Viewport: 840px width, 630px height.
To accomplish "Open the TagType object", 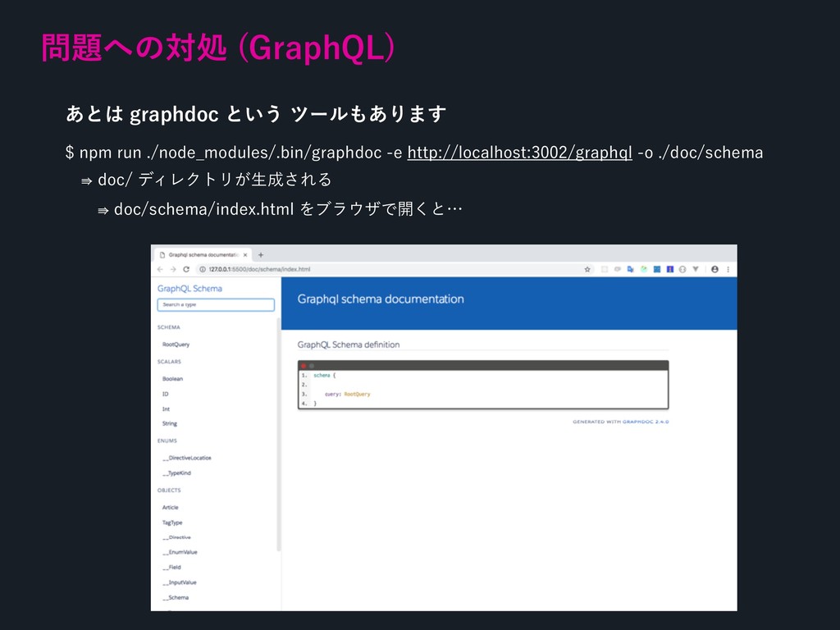I will point(172,523).
